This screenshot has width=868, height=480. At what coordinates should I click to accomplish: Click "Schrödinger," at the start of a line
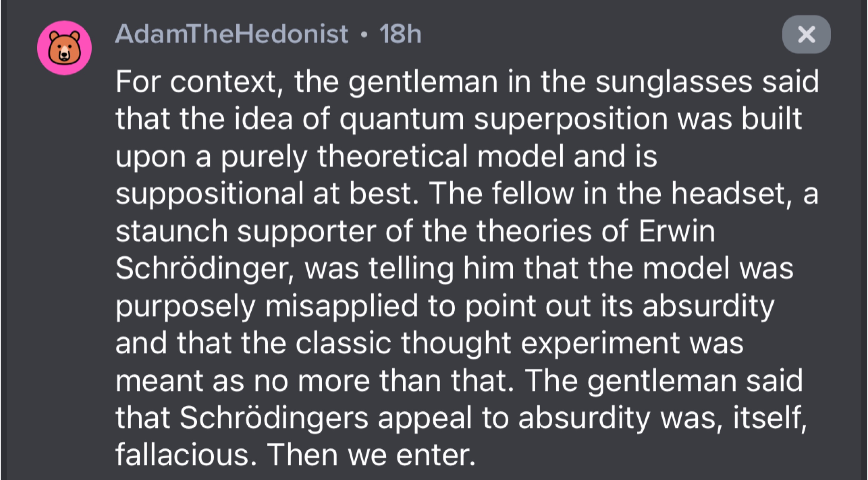pos(205,270)
